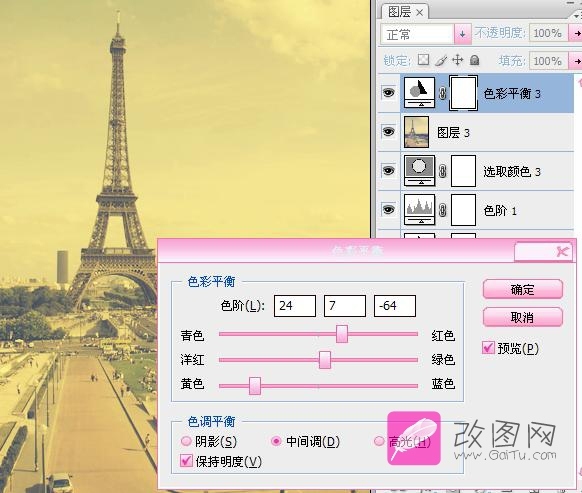
Task: Click the 红色 label
Action: (443, 336)
